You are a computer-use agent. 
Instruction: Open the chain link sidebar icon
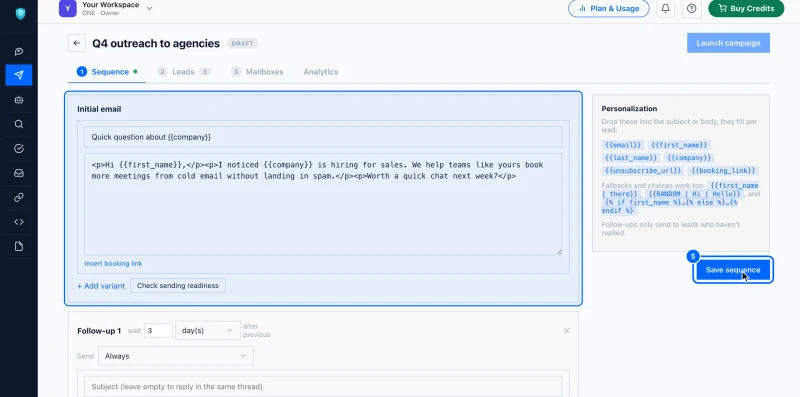click(19, 197)
